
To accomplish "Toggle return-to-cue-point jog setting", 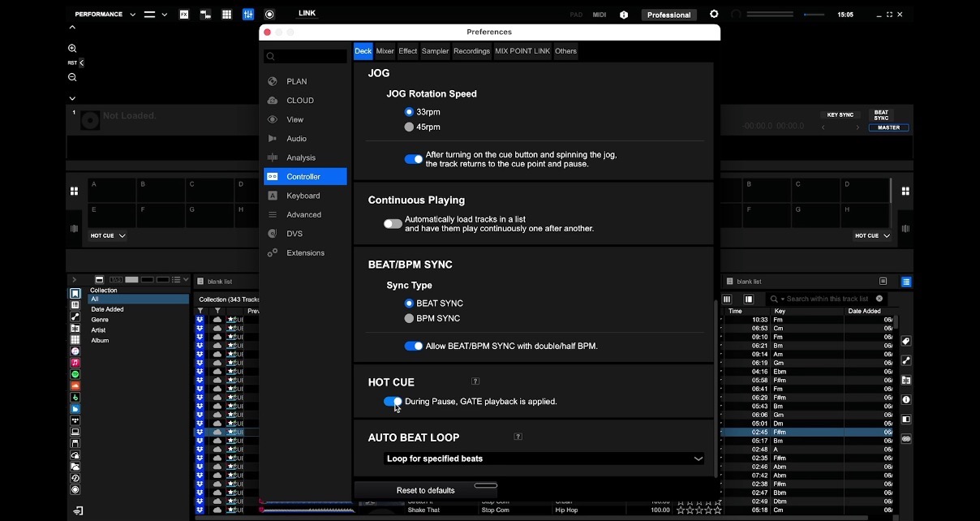I will point(414,159).
